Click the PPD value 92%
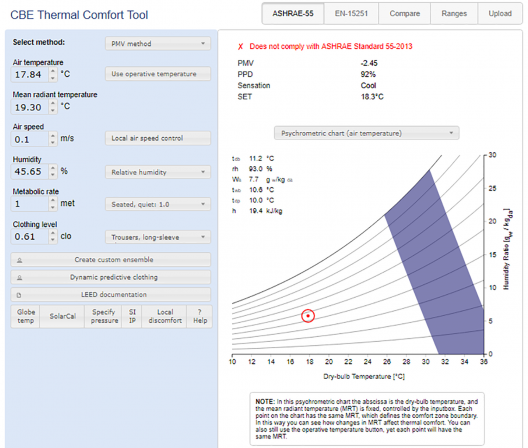Viewport: 528px width, 448px height. 368,74
